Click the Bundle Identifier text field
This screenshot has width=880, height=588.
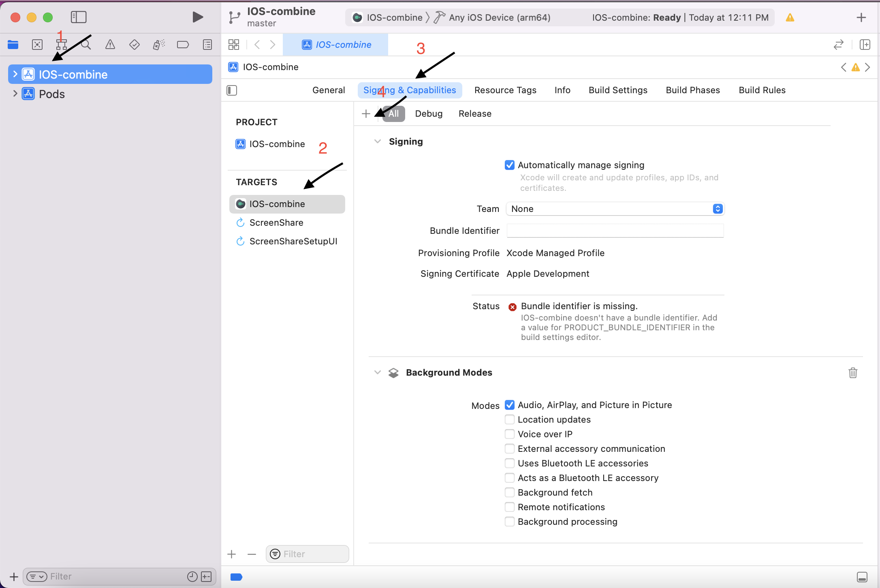615,231
